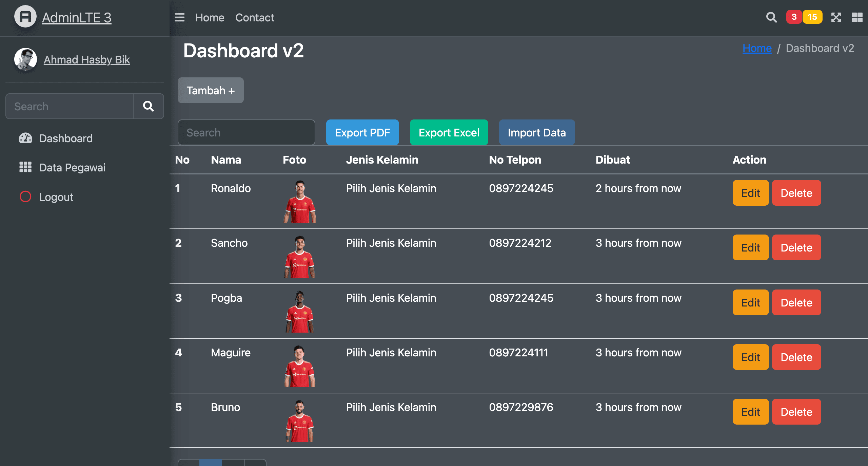Click Import Data button
Screen dimensions: 868x466
click(537, 132)
